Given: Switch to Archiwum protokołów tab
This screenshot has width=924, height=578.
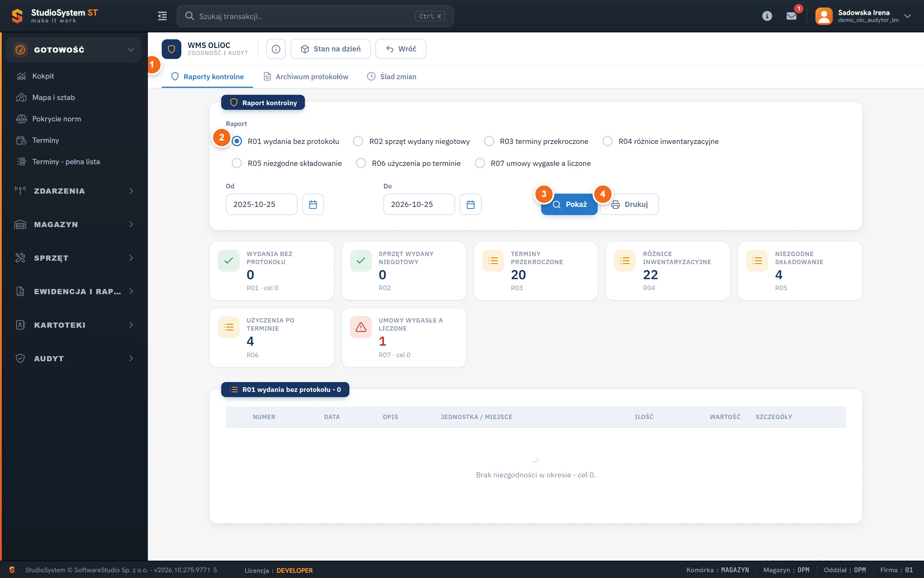Looking at the screenshot, I should pyautogui.click(x=306, y=77).
